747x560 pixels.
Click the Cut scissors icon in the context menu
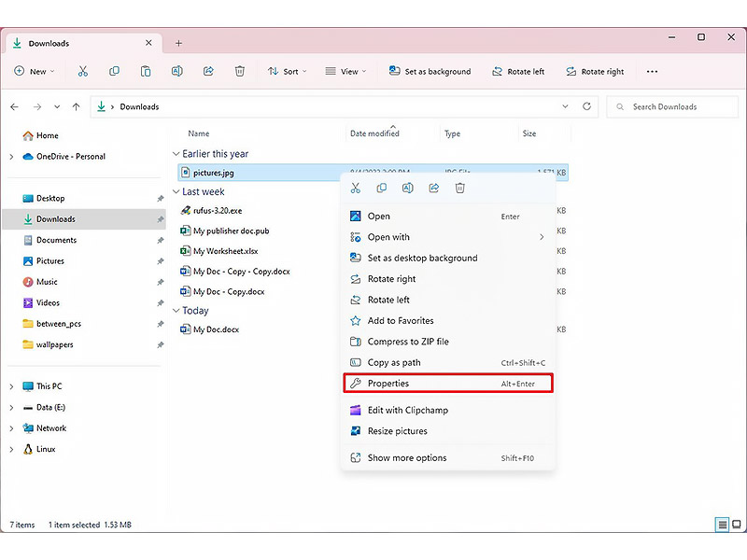coord(356,189)
